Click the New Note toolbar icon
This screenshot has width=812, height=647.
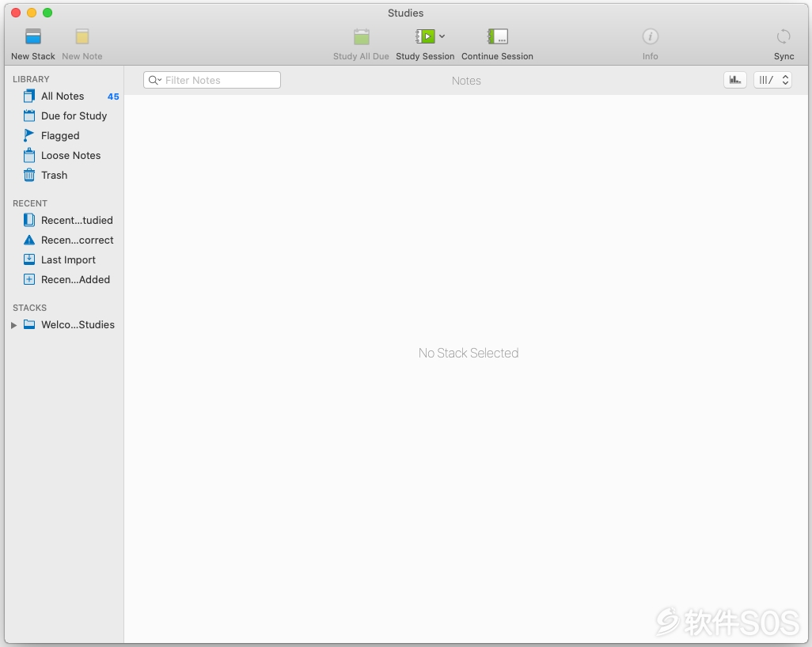coord(82,36)
